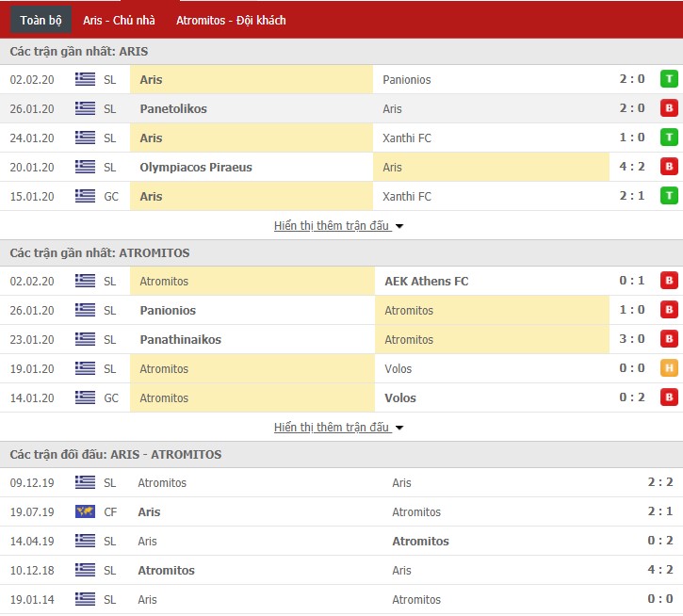Screen dimensions: 683x616
Task: Open Panetolikos team name
Action: point(173,109)
